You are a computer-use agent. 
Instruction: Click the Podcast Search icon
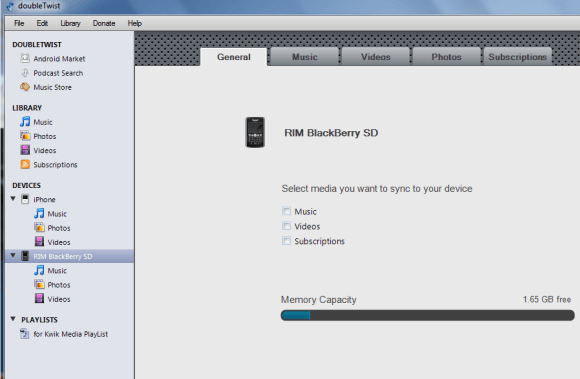[x=25, y=72]
